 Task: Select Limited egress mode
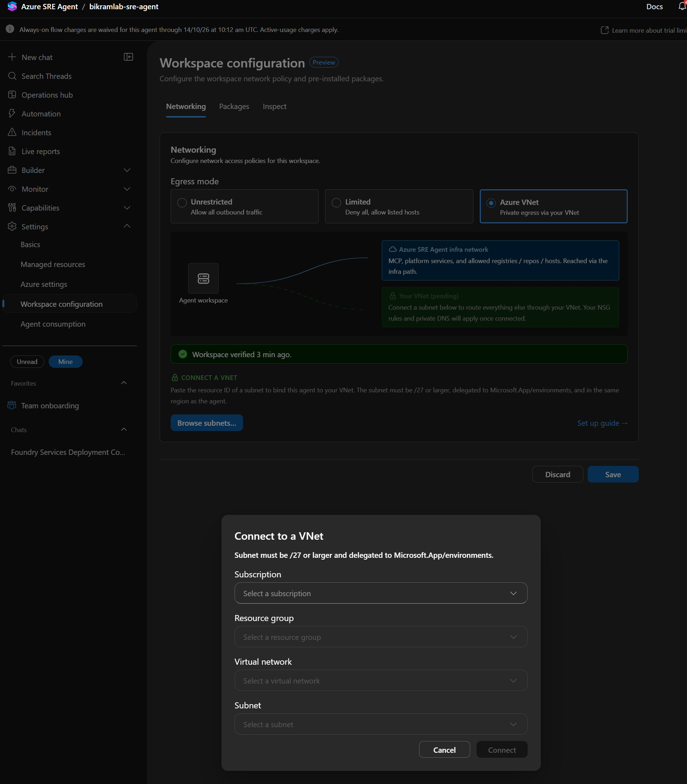tap(399, 206)
